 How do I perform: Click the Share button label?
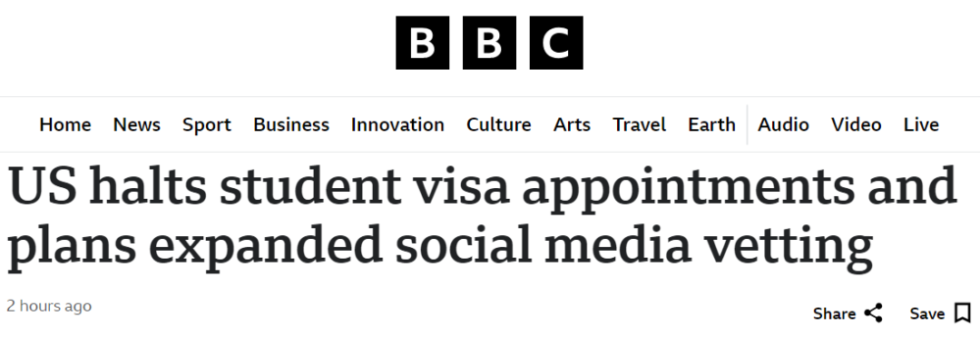[835, 313]
